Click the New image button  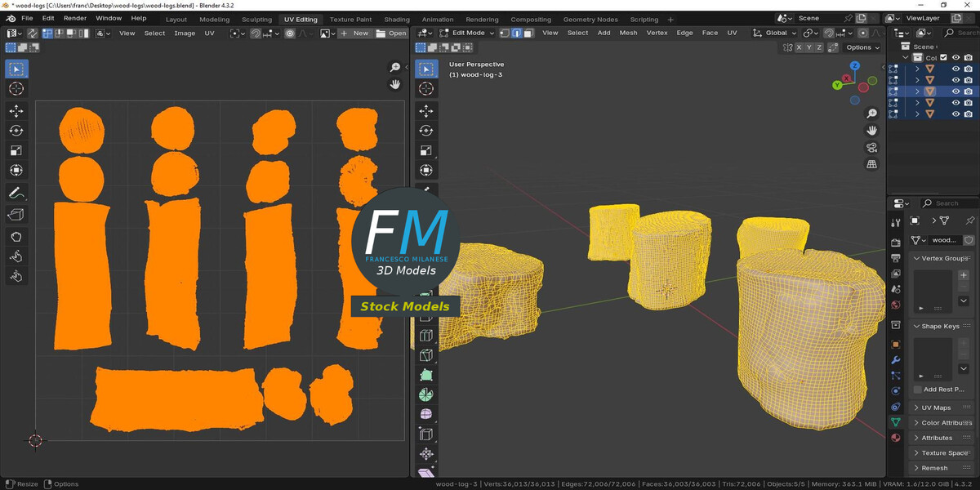pos(354,33)
